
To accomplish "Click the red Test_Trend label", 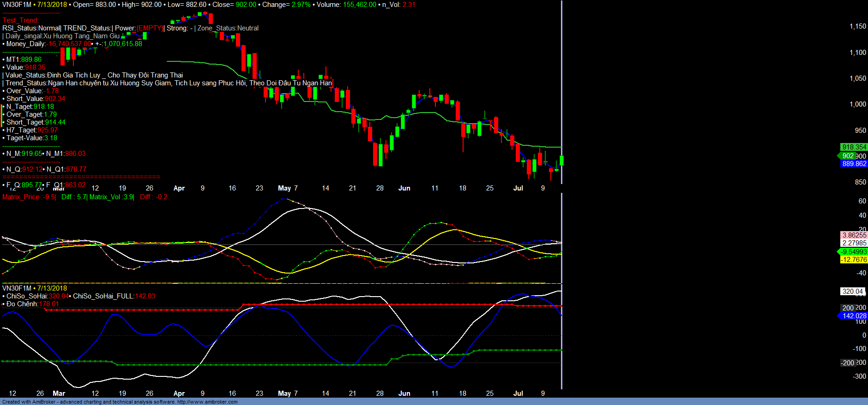I will click(x=20, y=20).
